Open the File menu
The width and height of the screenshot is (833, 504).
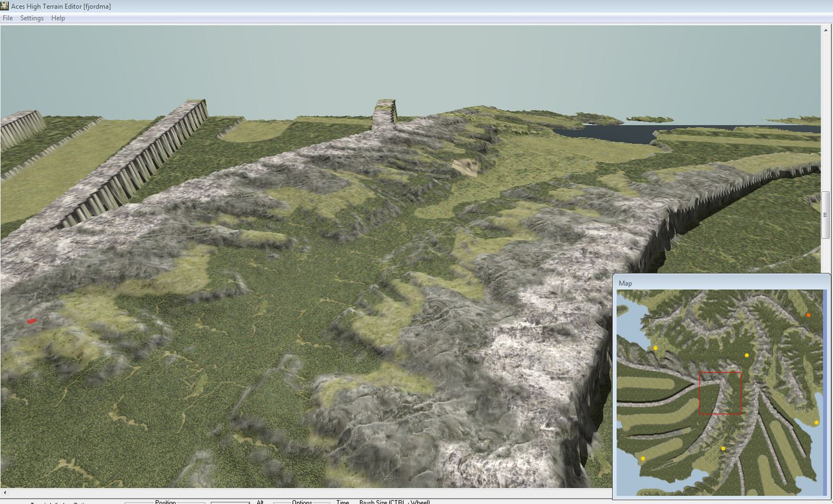click(x=8, y=18)
